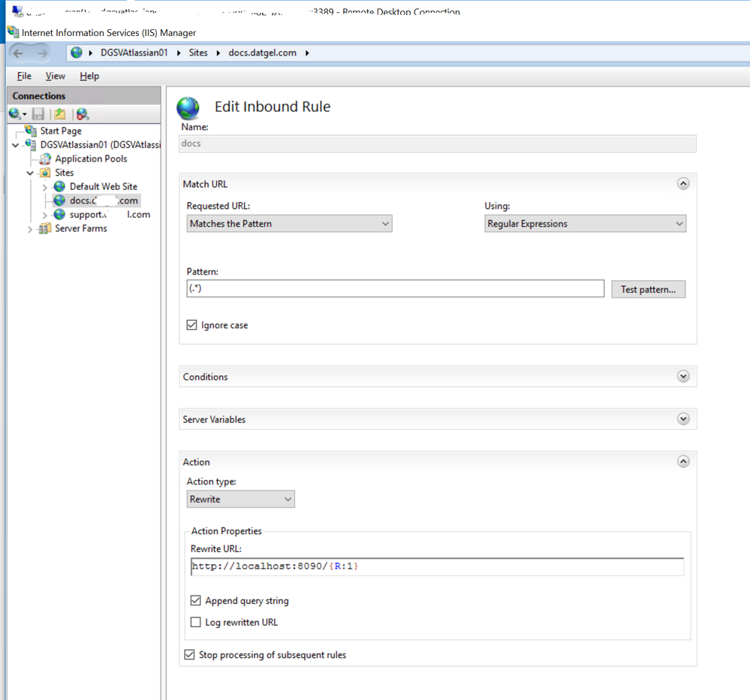Select the docs site tree item

(104, 201)
